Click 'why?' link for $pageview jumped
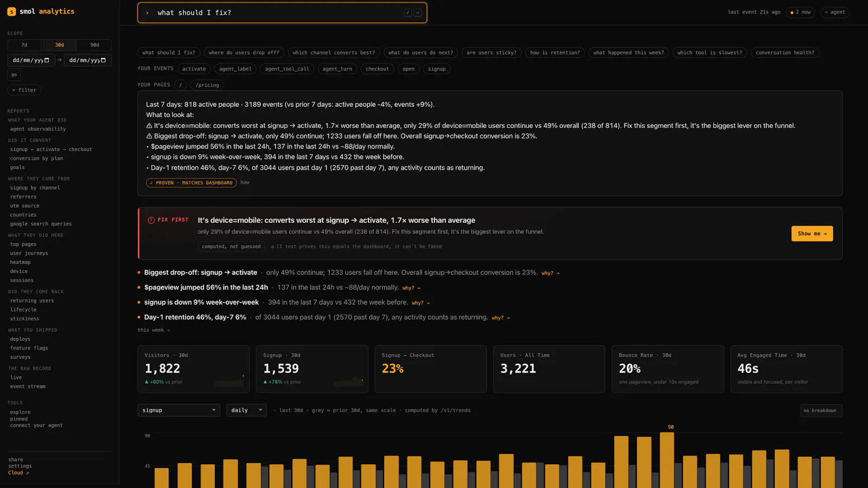This screenshot has width=868, height=488. pos(411,288)
